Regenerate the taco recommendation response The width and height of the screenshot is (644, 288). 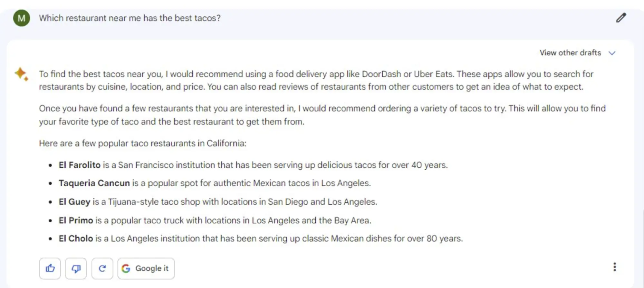coord(102,268)
